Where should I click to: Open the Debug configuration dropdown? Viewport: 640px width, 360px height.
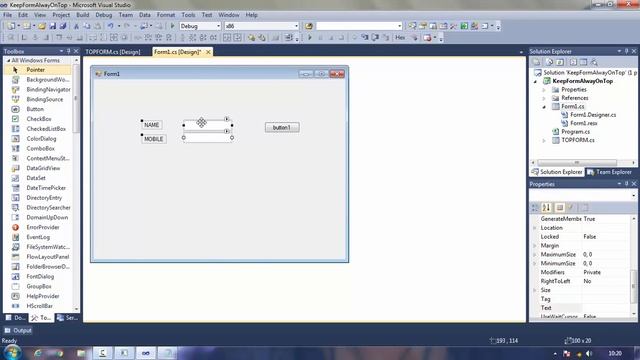point(218,26)
